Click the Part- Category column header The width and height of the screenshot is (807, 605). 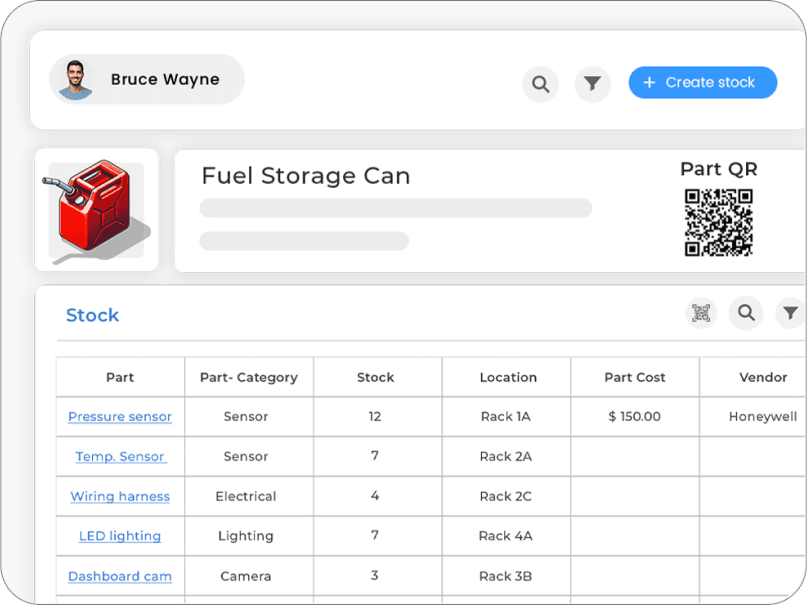click(x=249, y=377)
